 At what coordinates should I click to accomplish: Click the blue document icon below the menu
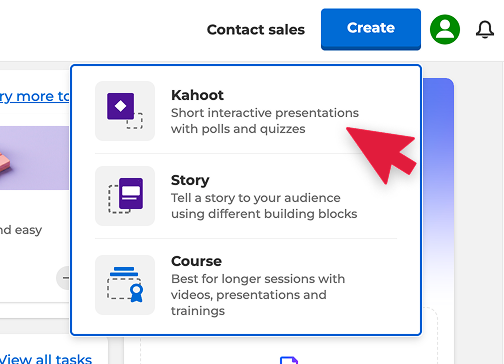289,360
